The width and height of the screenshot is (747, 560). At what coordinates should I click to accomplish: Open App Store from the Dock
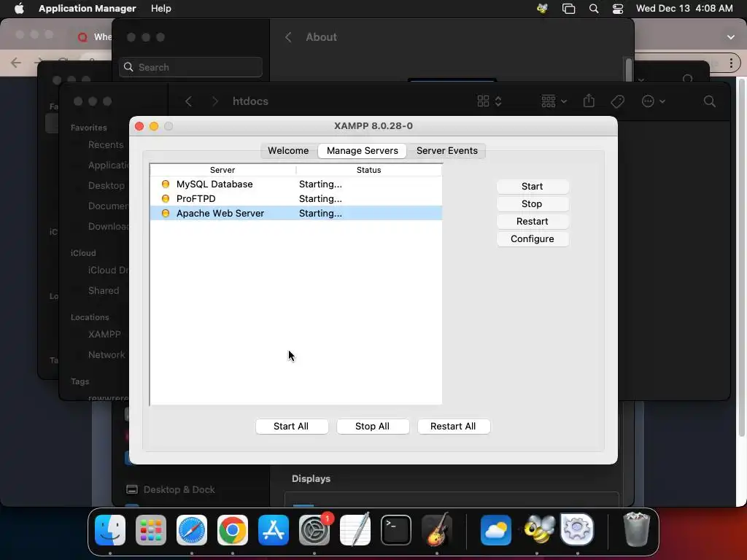[x=274, y=530]
